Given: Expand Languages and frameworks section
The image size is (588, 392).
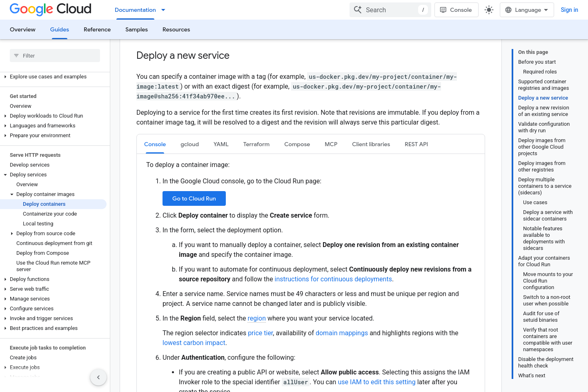Looking at the screenshot, I should click(5, 126).
